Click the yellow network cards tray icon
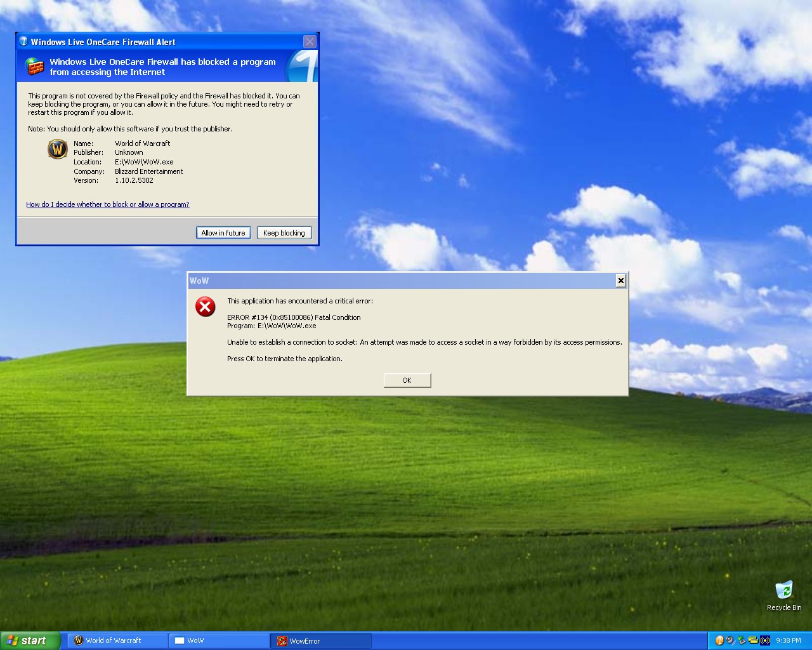The height and width of the screenshot is (650, 812). 753,640
